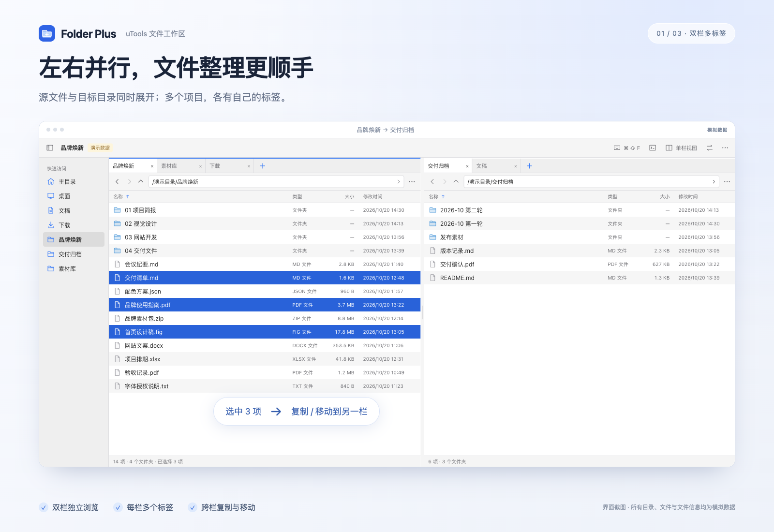The image size is (774, 532).
Task: Close the 交付归档 tab
Action: [467, 166]
